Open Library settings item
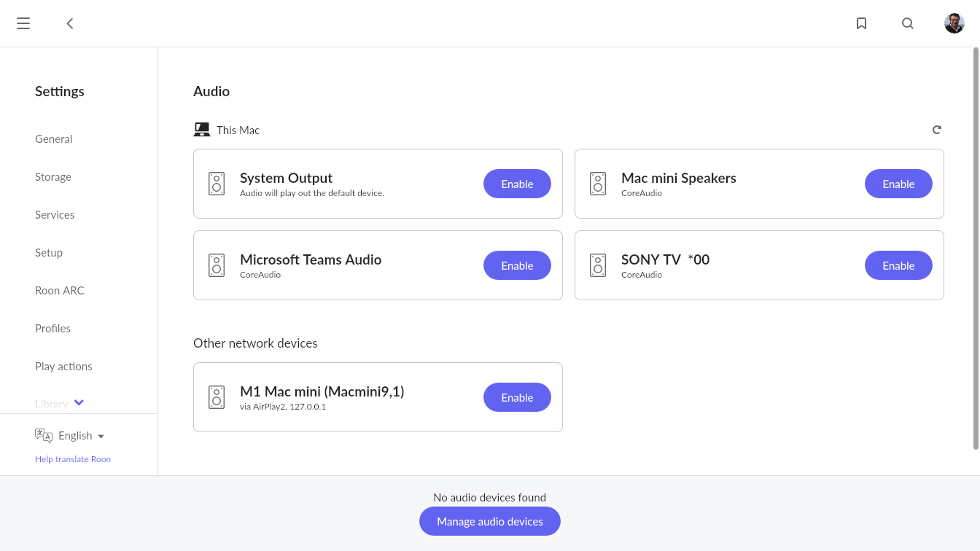This screenshot has height=551, width=980. click(x=52, y=404)
